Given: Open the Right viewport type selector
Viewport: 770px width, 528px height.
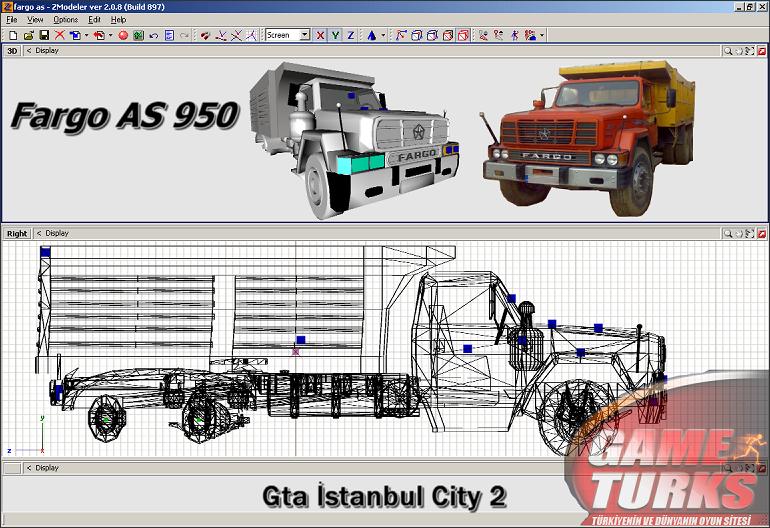Looking at the screenshot, I should (x=17, y=233).
